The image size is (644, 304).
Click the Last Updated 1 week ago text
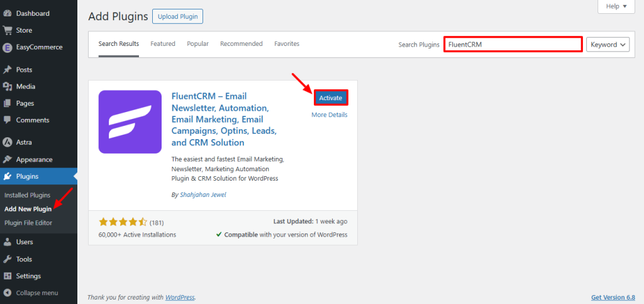coord(310,222)
